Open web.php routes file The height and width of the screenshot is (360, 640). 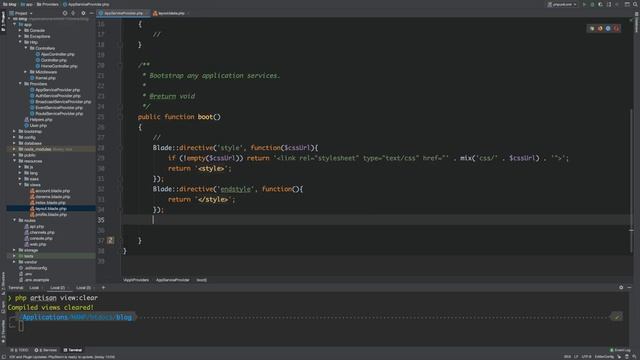(x=35, y=244)
